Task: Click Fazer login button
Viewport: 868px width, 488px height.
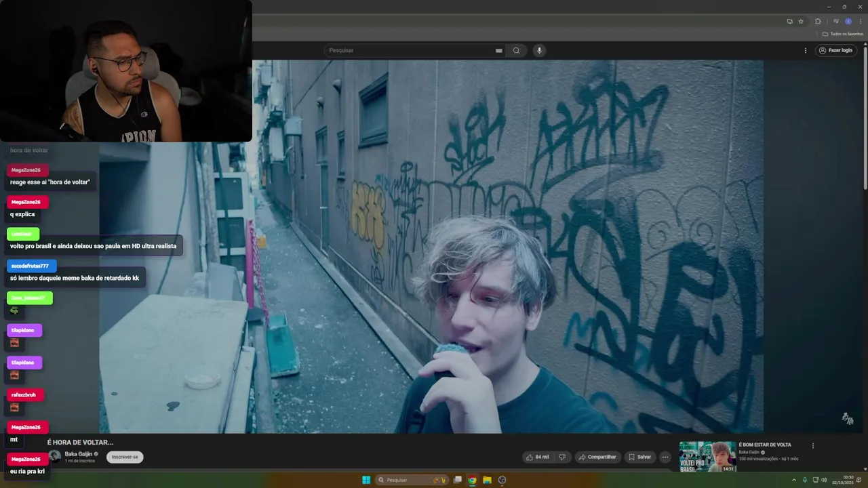Action: 836,50
